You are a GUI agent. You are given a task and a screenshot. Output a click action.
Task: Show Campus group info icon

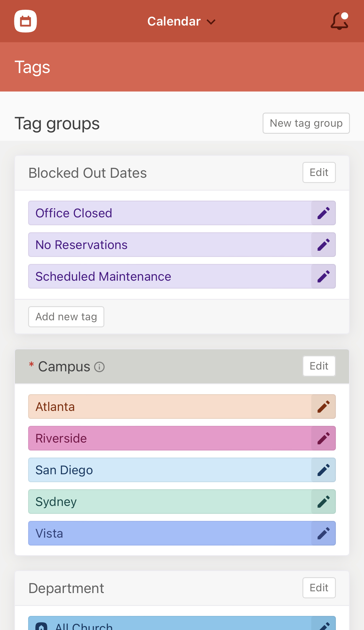pos(99,367)
